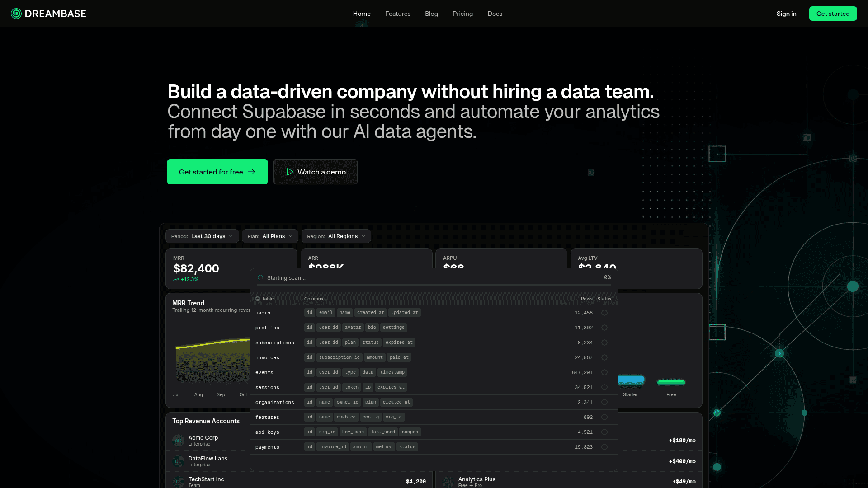
Task: Click the Columns column header
Action: [313, 299]
